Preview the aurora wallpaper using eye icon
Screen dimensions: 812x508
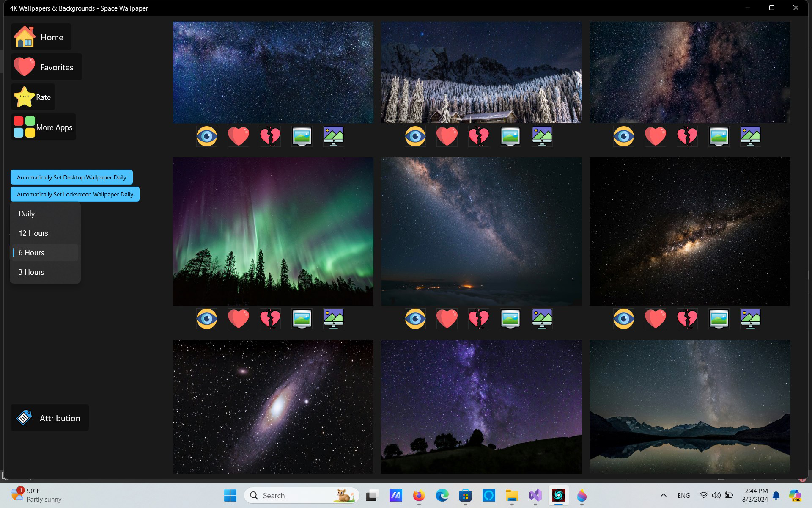[x=207, y=319]
